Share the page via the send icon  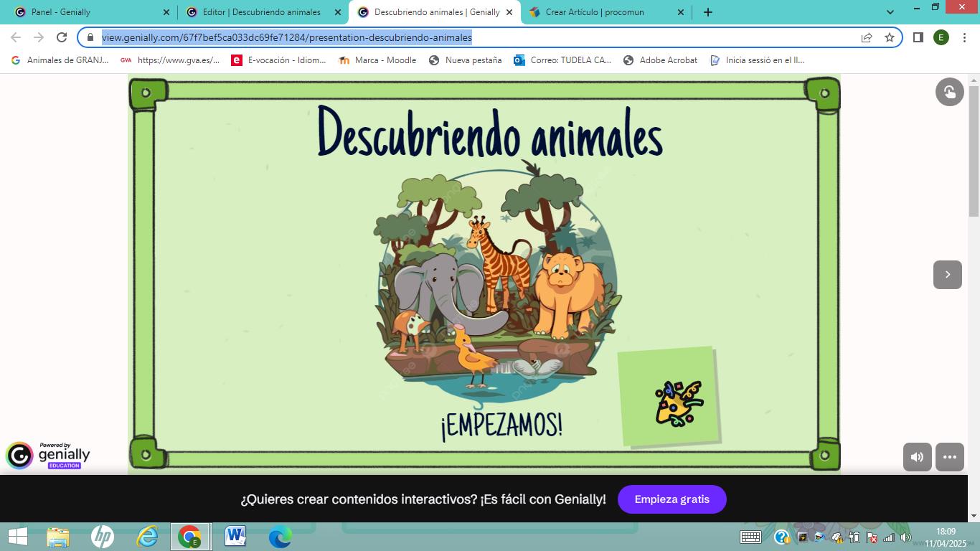tap(867, 39)
